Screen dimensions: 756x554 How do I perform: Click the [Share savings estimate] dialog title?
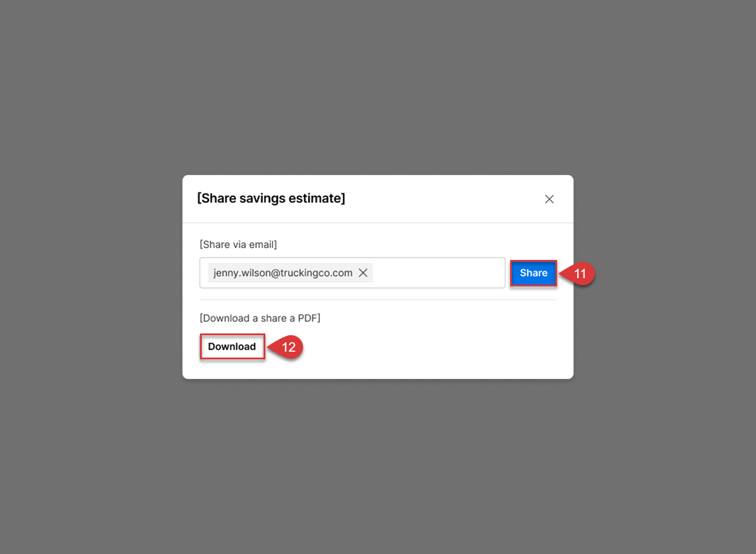[271, 199]
